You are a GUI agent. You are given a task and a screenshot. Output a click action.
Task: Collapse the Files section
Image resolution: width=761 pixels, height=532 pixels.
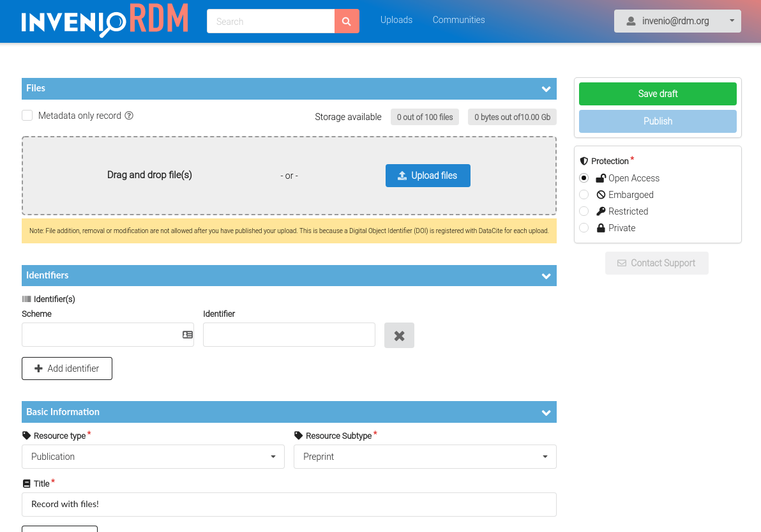(546, 89)
